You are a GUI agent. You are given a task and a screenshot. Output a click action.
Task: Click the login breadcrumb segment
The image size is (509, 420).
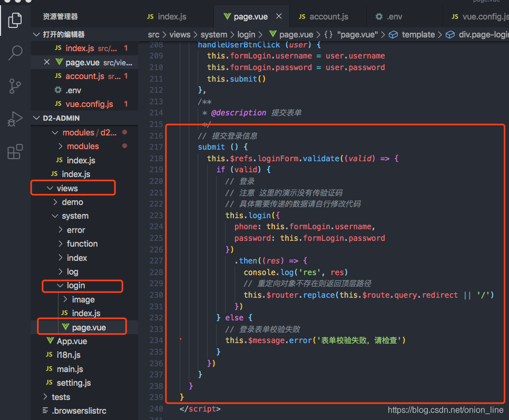tap(246, 34)
